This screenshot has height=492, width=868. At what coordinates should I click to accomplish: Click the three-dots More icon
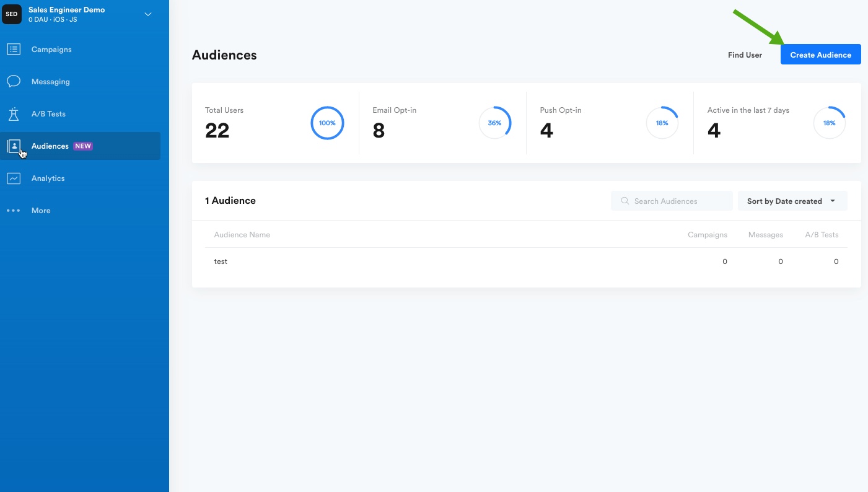(14, 211)
